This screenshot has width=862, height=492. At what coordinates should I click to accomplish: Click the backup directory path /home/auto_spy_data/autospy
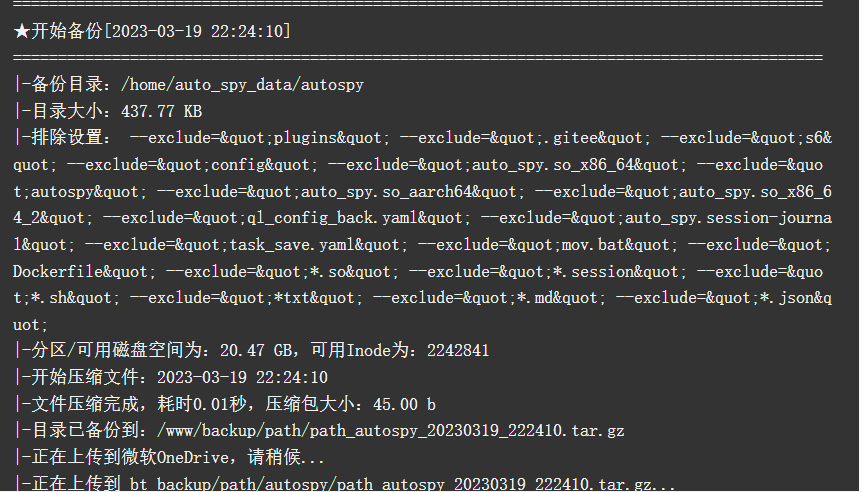(x=242, y=85)
